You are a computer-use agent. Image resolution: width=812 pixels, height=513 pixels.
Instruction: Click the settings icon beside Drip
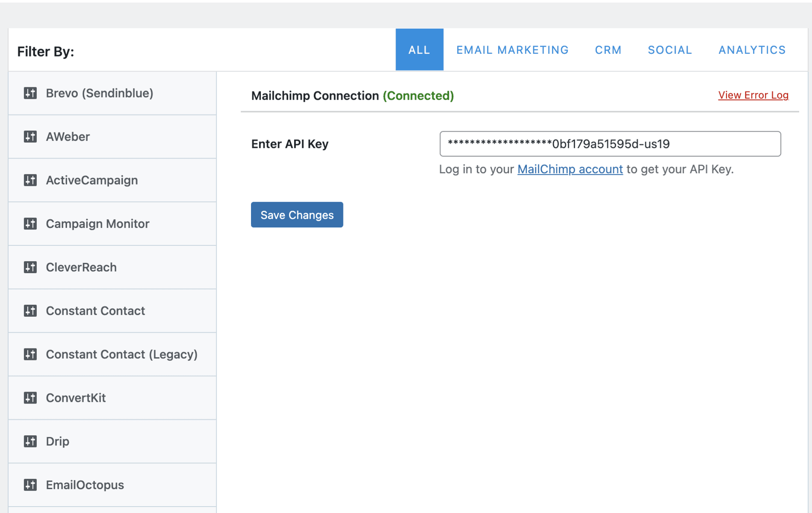click(x=30, y=441)
